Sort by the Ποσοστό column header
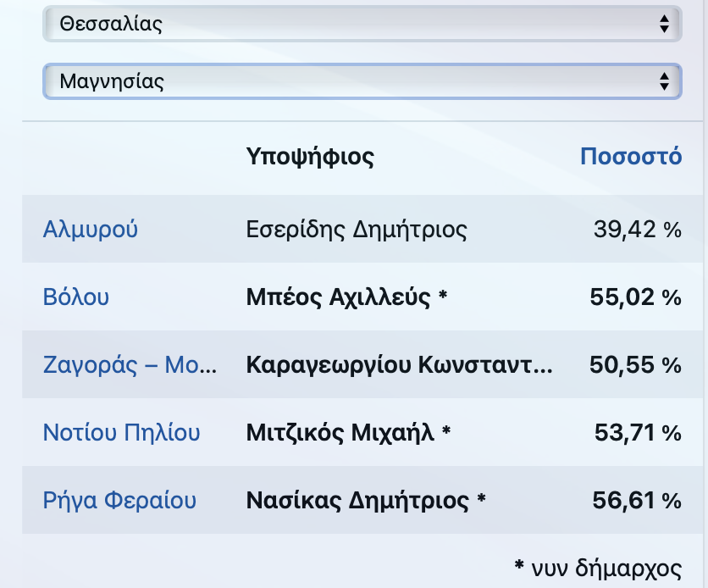The height and width of the screenshot is (588, 708). [631, 156]
